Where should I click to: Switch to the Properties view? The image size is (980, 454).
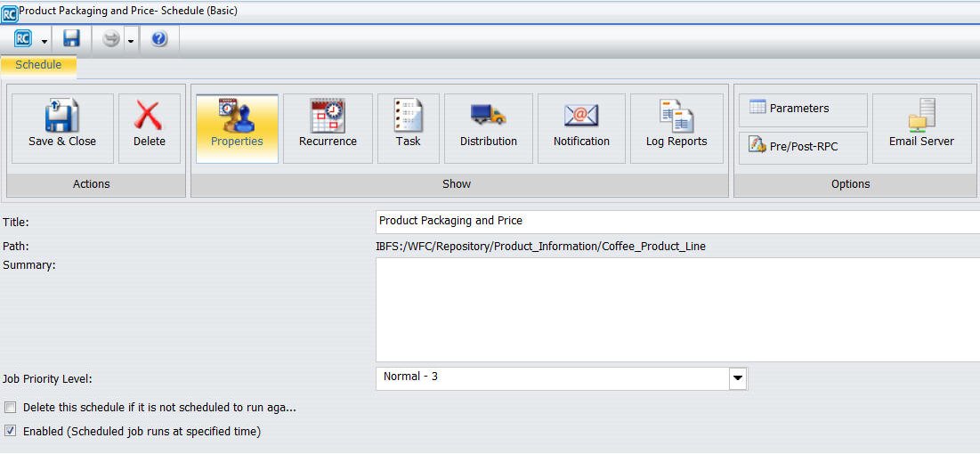(x=237, y=128)
